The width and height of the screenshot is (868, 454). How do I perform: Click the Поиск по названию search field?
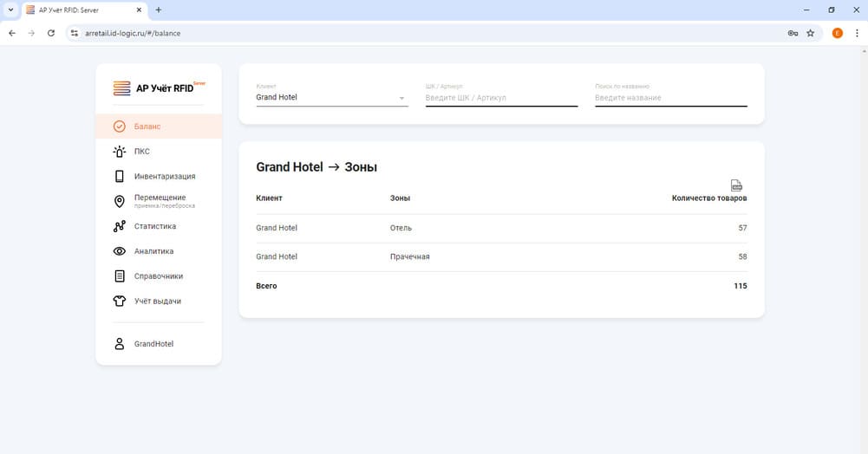(670, 98)
